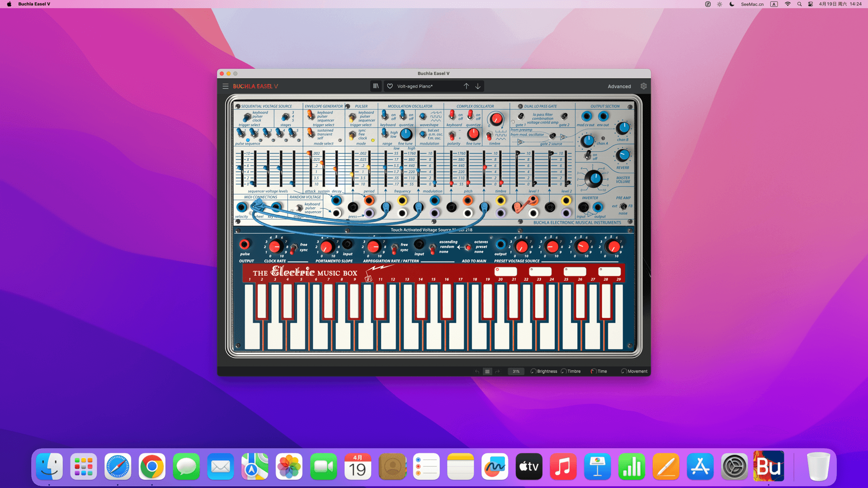Image resolution: width=868 pixels, height=488 pixels.
Task: Flip the clock rate free/sync switch
Action: [294, 248]
